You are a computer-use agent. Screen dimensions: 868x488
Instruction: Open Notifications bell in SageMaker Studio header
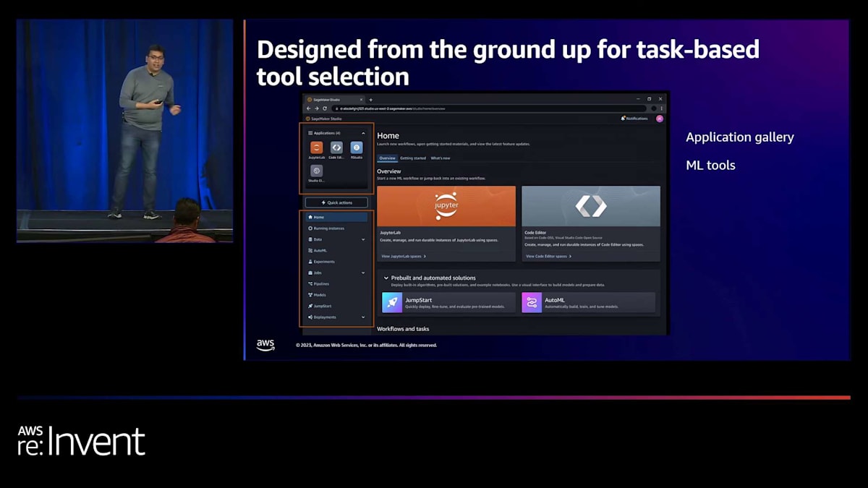(x=634, y=119)
